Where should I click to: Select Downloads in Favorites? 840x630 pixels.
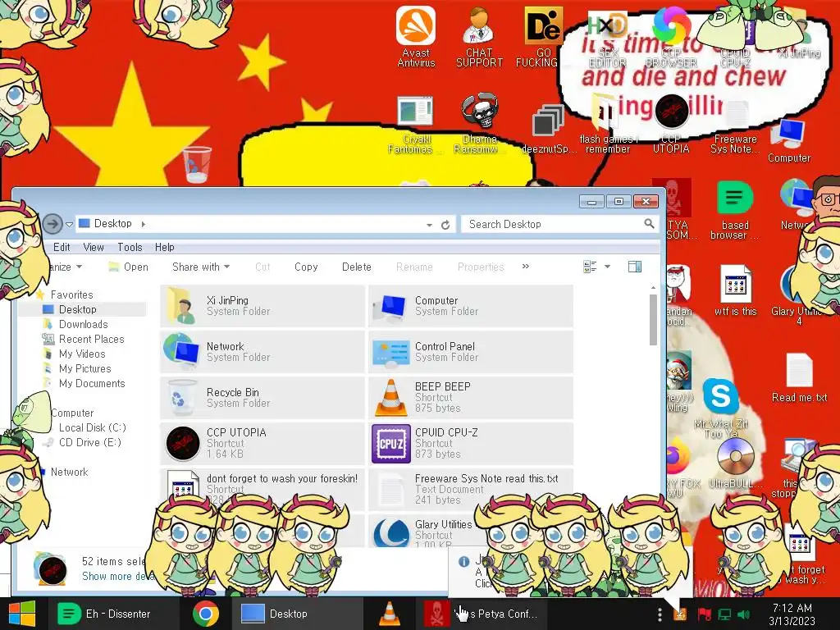pyautogui.click(x=83, y=324)
